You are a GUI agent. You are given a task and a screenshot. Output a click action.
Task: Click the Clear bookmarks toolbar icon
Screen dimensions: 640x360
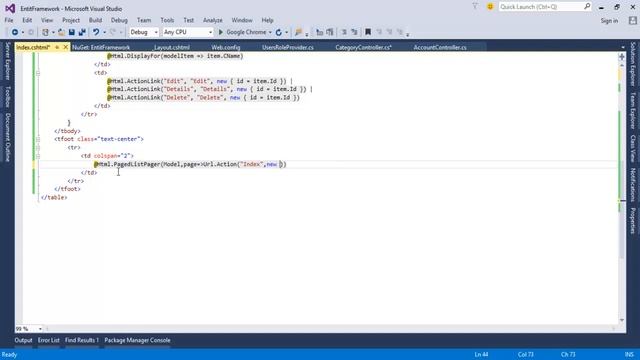(400, 32)
